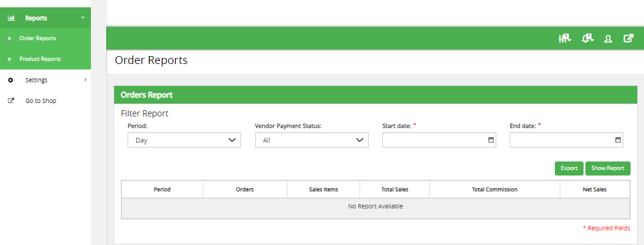The image size is (644, 245).
Task: Click the Go to Shop external-link icon
Action: tap(10, 101)
